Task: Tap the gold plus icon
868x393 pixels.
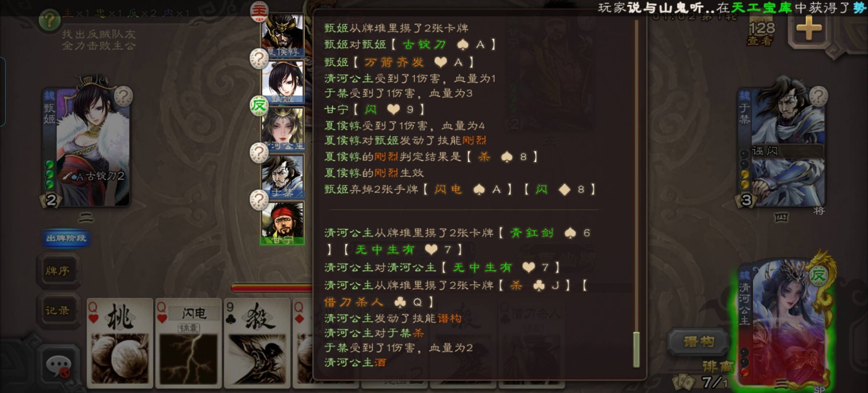Action: [809, 28]
